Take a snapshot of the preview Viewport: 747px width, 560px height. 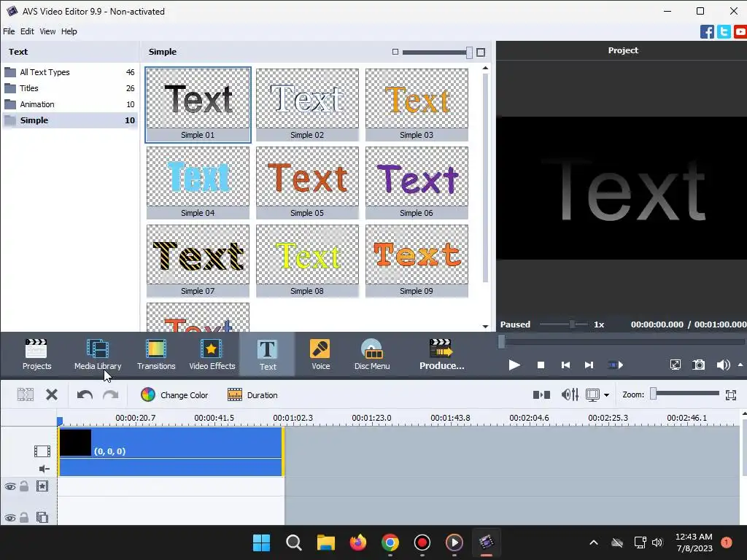(698, 365)
